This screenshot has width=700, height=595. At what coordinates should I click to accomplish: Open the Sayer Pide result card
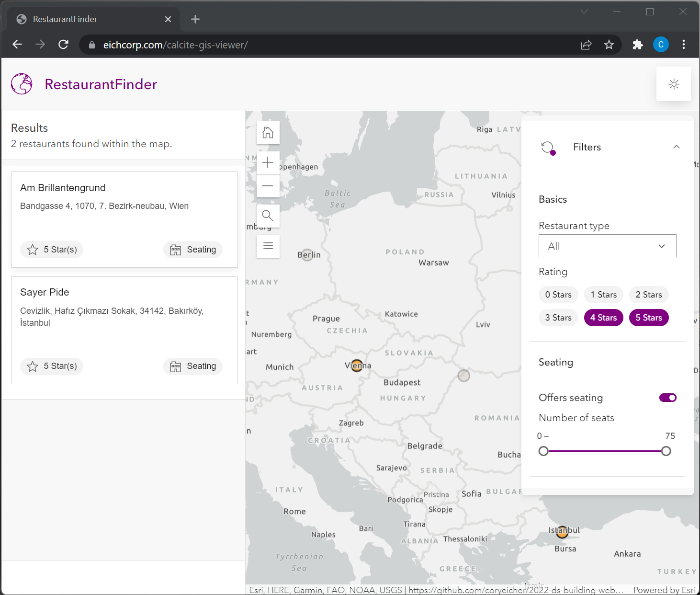(124, 330)
